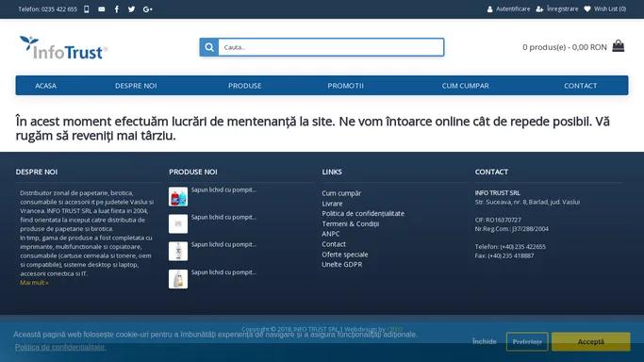
Task: Open first soap product thumbnail with colored bottles
Action: tap(178, 197)
